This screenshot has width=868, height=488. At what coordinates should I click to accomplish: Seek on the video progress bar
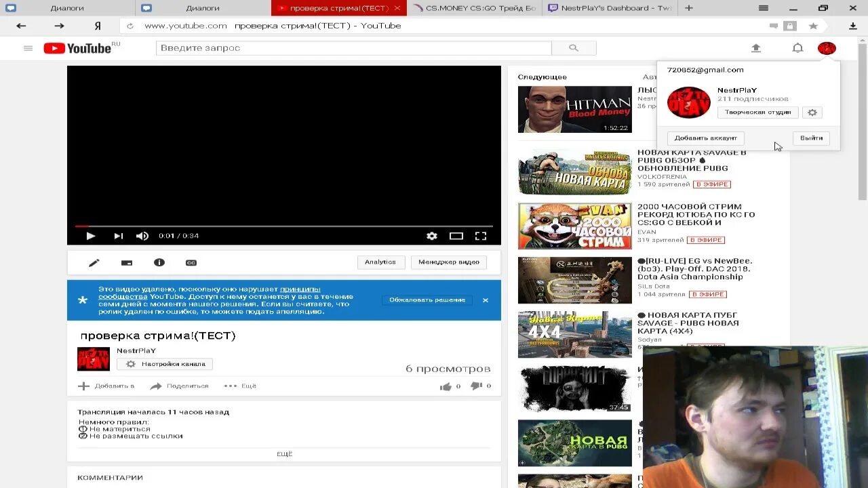pyautogui.click(x=284, y=226)
